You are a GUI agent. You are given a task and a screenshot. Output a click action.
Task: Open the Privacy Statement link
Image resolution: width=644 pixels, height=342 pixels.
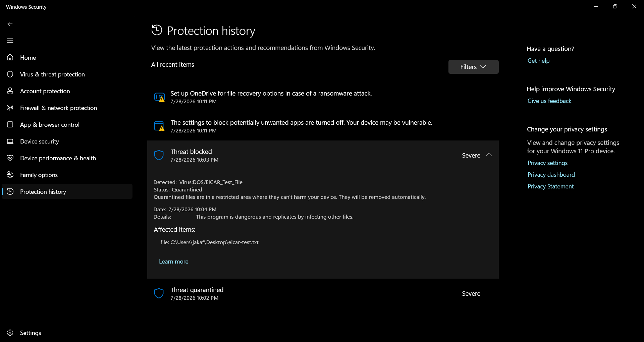click(550, 186)
